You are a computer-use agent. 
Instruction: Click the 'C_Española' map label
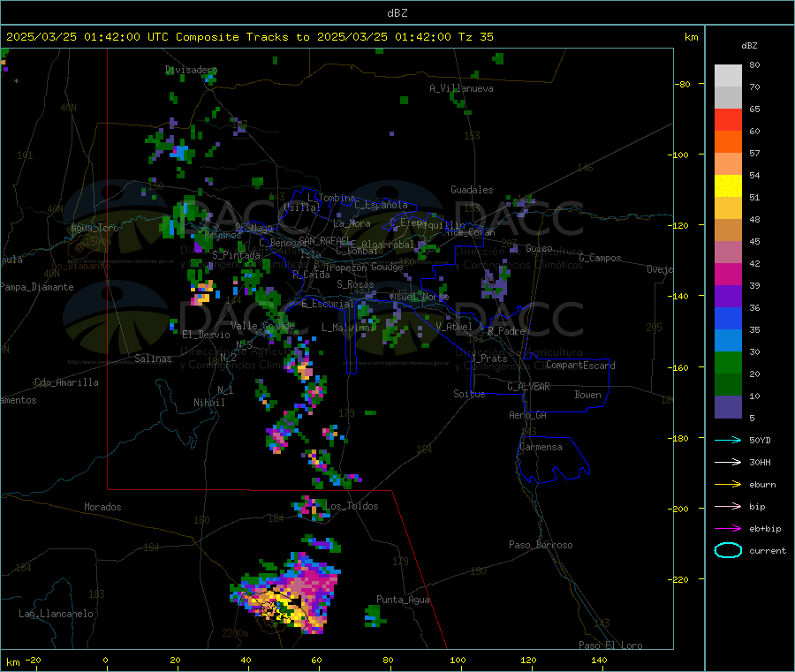tap(381, 205)
